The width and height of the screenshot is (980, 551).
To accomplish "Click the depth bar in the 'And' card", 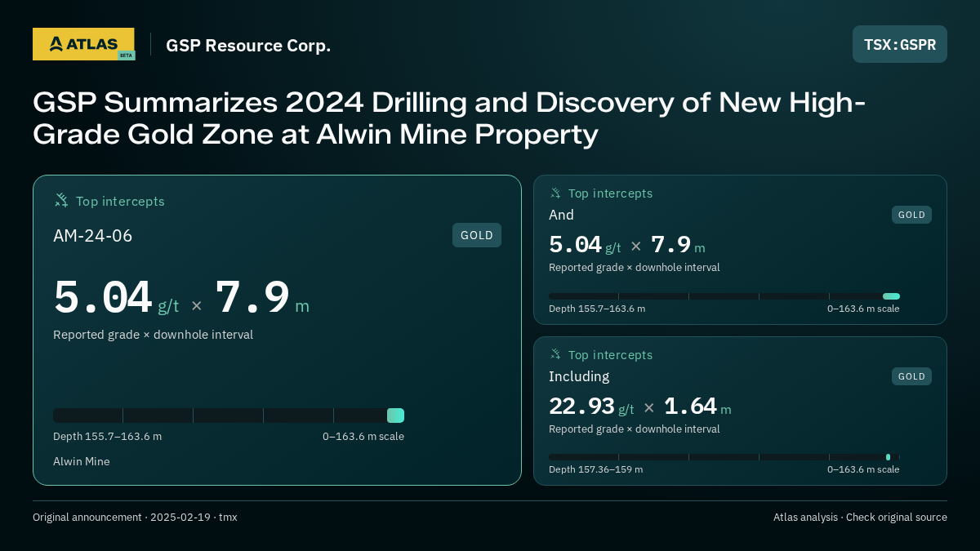I will pos(724,296).
